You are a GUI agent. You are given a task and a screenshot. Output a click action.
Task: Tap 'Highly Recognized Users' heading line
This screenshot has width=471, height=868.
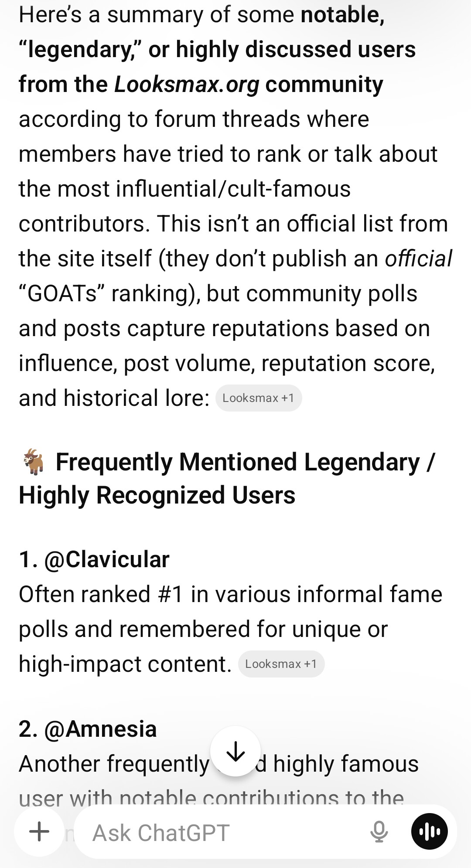click(157, 496)
